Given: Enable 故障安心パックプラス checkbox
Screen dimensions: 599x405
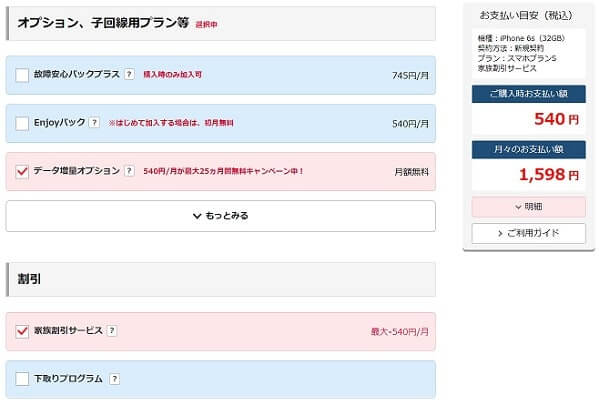Looking at the screenshot, I should pyautogui.click(x=22, y=75).
